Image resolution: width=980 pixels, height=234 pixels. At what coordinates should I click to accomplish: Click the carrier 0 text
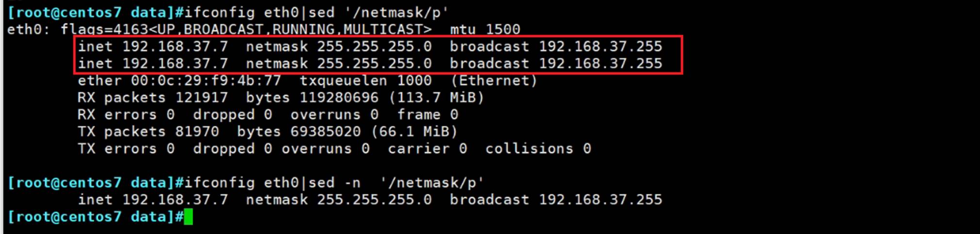point(427,148)
